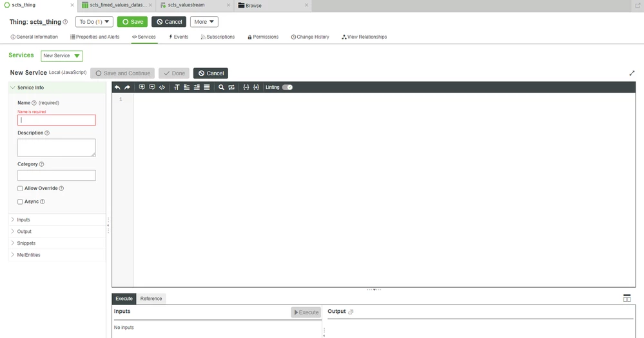Click the green Save button
Viewport: 644px width, 338px height.
click(x=132, y=22)
